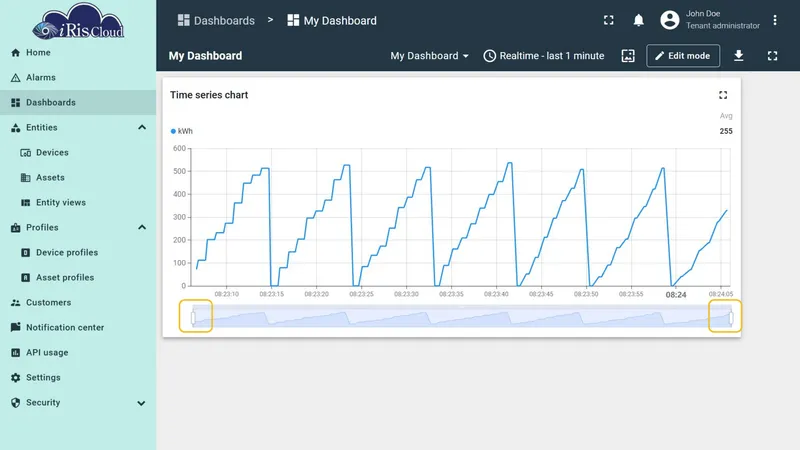The width and height of the screenshot is (800, 450).
Task: Collapse the Profiles section chevron
Action: click(x=142, y=227)
